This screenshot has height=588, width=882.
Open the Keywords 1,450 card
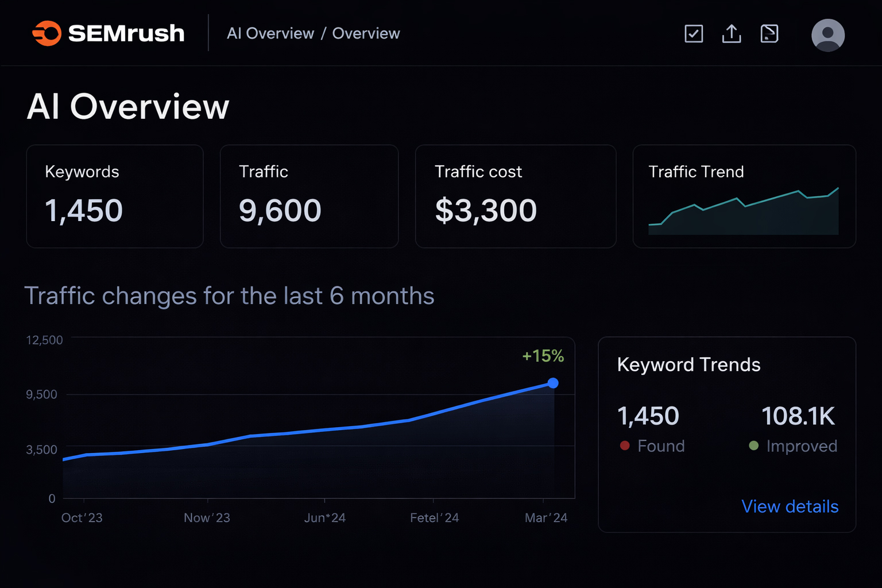click(115, 196)
